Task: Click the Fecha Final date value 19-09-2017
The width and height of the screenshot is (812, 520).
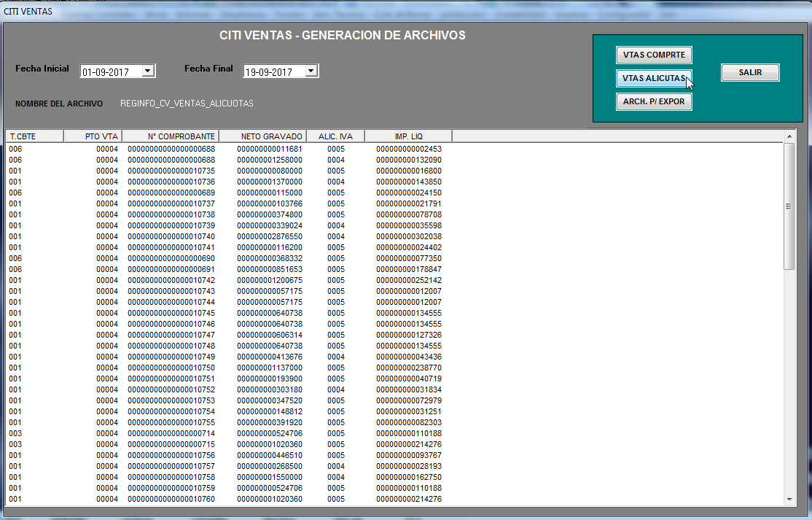Action: tap(269, 72)
